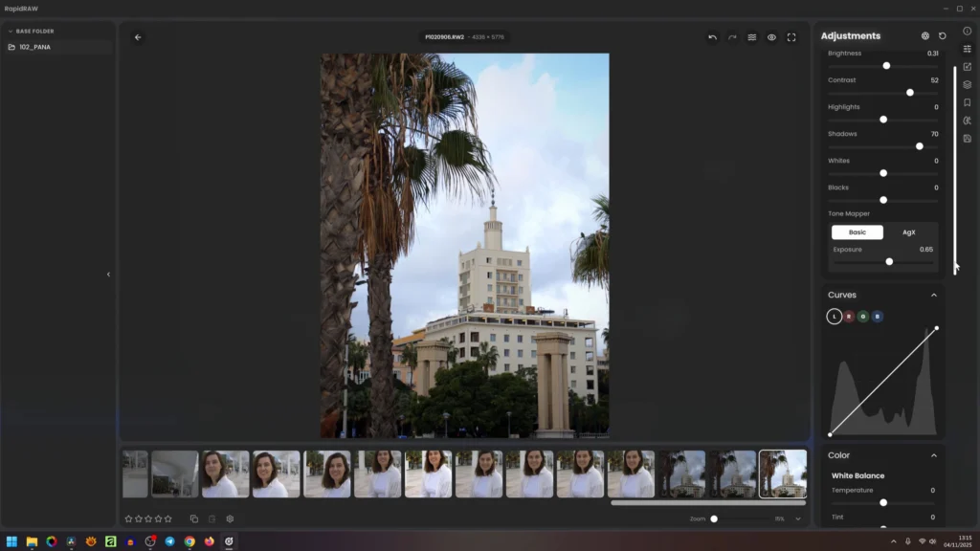The image size is (980, 551).
Task: Open Firefox from the Windows taskbar
Action: 210,541
